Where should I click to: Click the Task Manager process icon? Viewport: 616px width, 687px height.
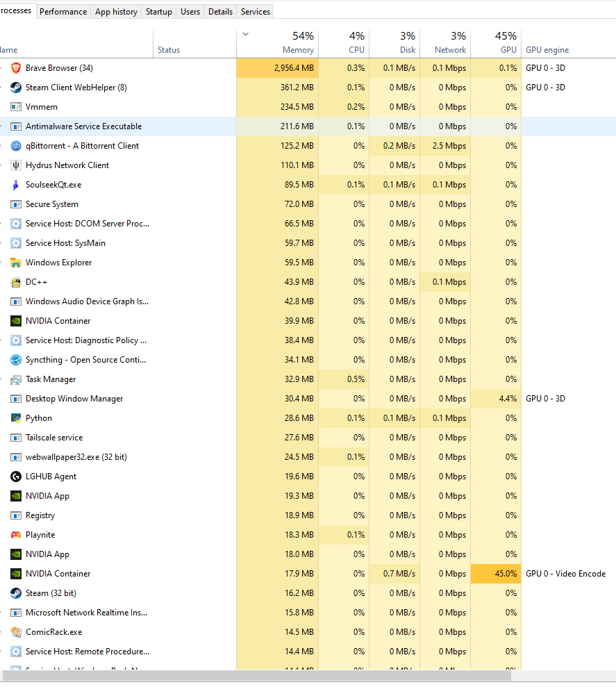[x=16, y=379]
